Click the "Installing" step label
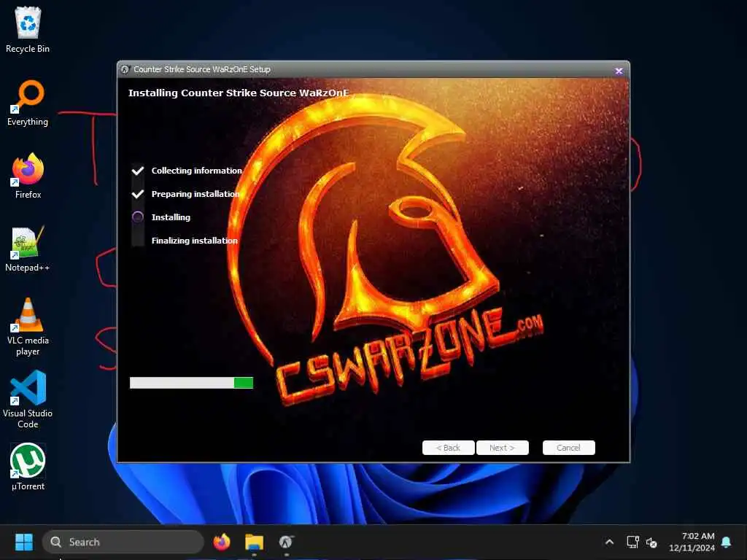Image resolution: width=747 pixels, height=560 pixels. point(171,217)
